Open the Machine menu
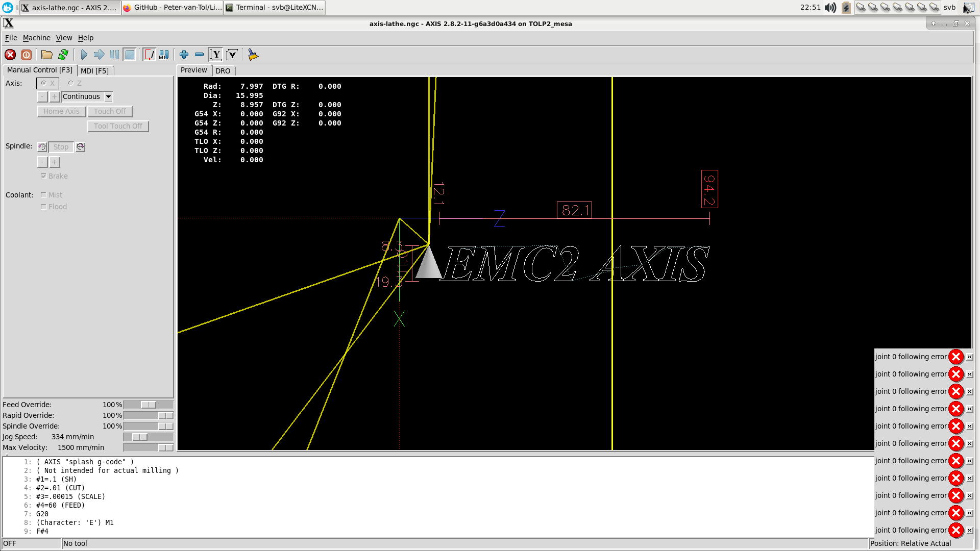Image resolution: width=980 pixels, height=551 pixels. (37, 38)
